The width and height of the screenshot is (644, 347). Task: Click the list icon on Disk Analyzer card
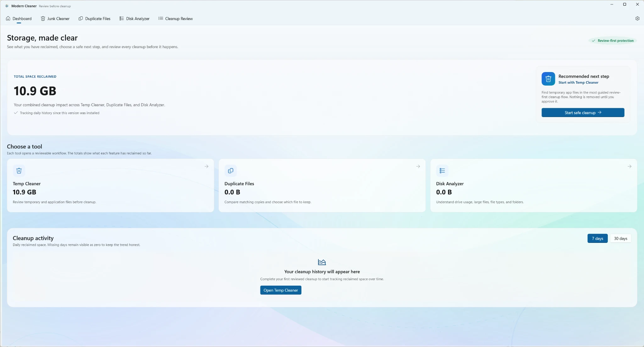click(x=442, y=171)
